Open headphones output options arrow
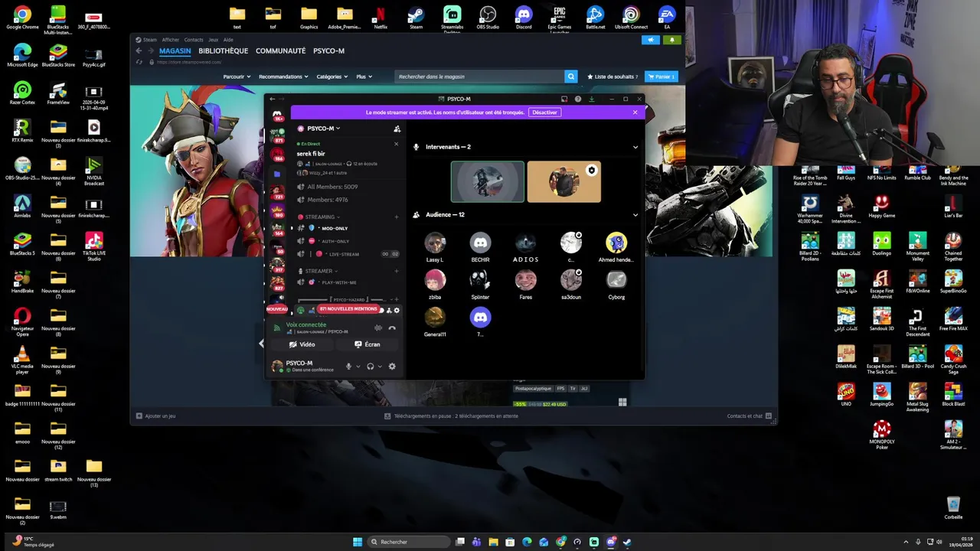 pyautogui.click(x=380, y=367)
